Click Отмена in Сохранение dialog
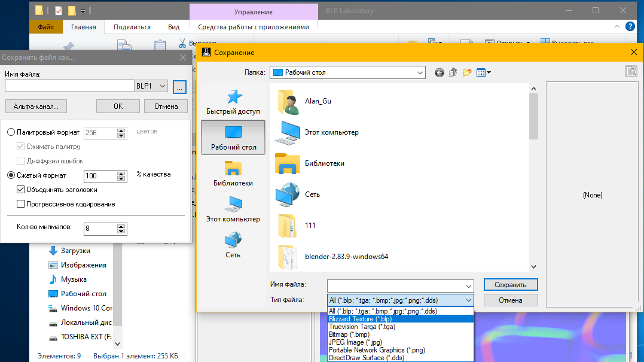This screenshot has width=644, height=362. [x=511, y=300]
